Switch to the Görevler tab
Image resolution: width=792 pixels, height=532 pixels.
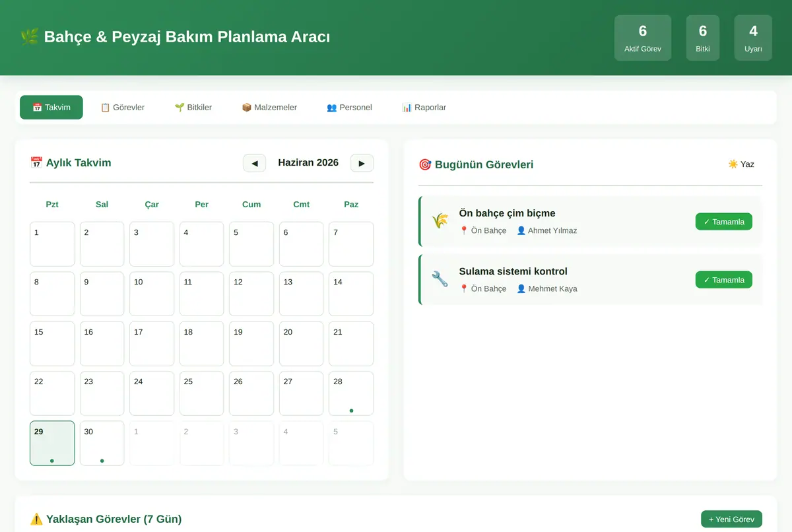122,108
